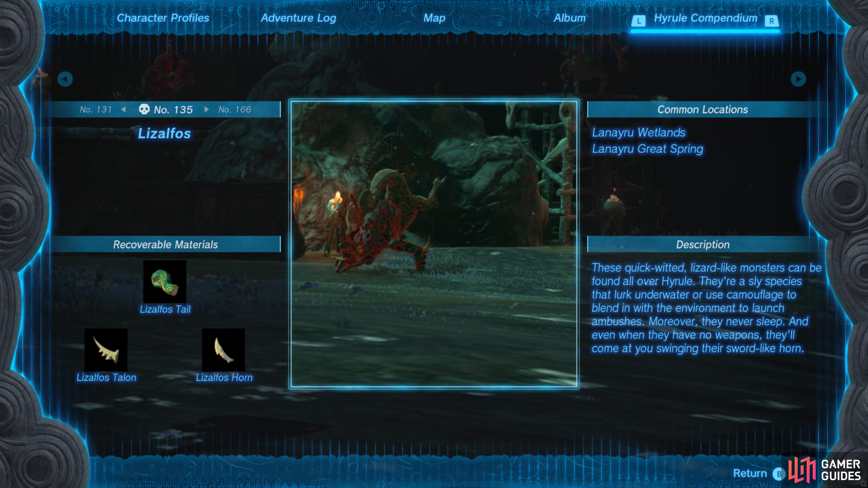Viewport: 868px width, 488px height.
Task: Open the Map tab
Action: point(434,18)
